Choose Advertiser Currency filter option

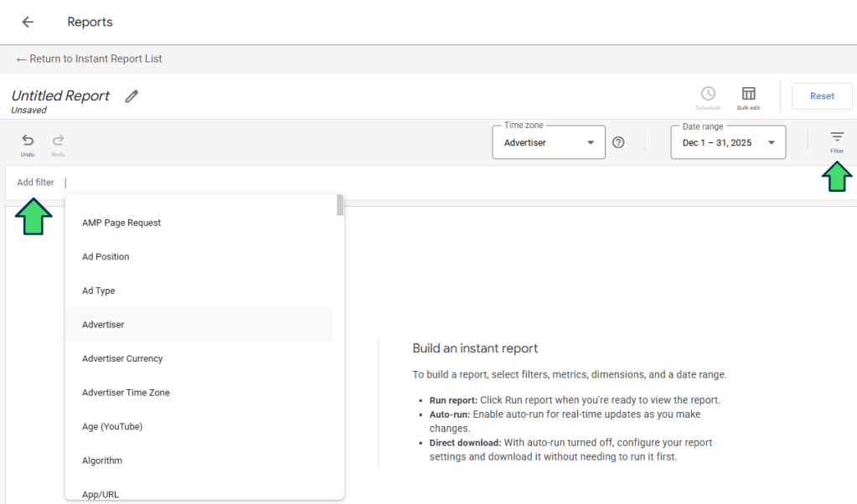tap(122, 358)
